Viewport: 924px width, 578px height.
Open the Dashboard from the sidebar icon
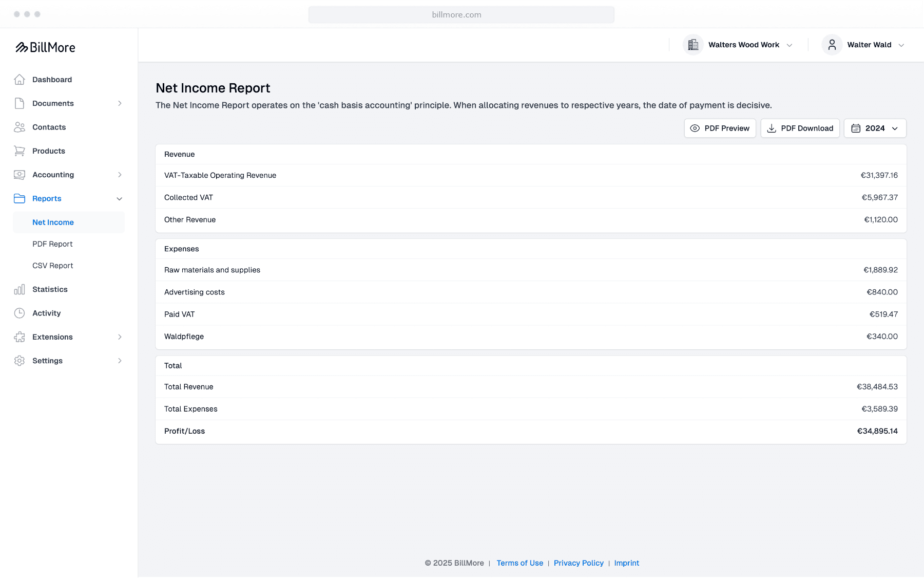pyautogui.click(x=20, y=80)
